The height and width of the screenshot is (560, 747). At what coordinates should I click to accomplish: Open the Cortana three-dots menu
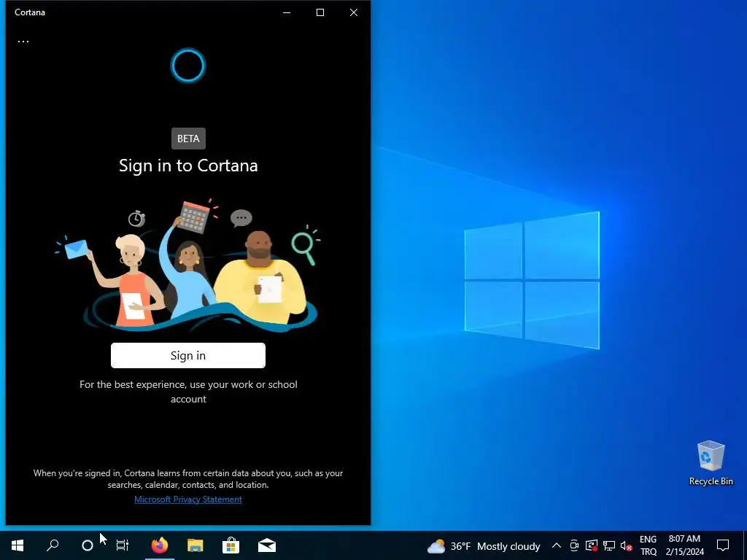click(23, 41)
